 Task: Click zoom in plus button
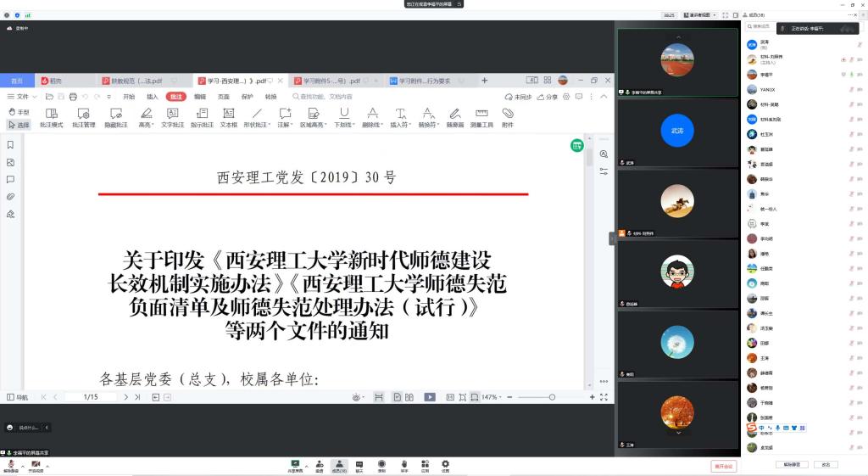click(592, 397)
